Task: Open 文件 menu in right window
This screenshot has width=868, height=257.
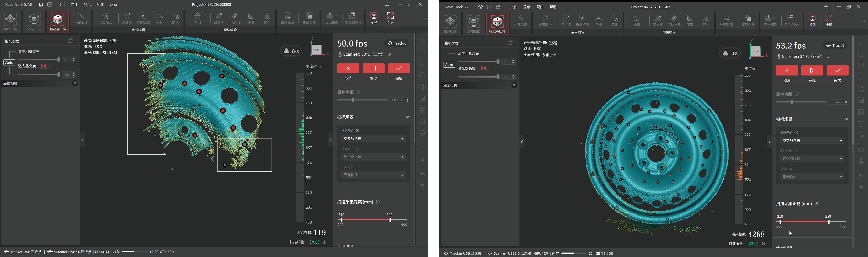Action: 513,7
